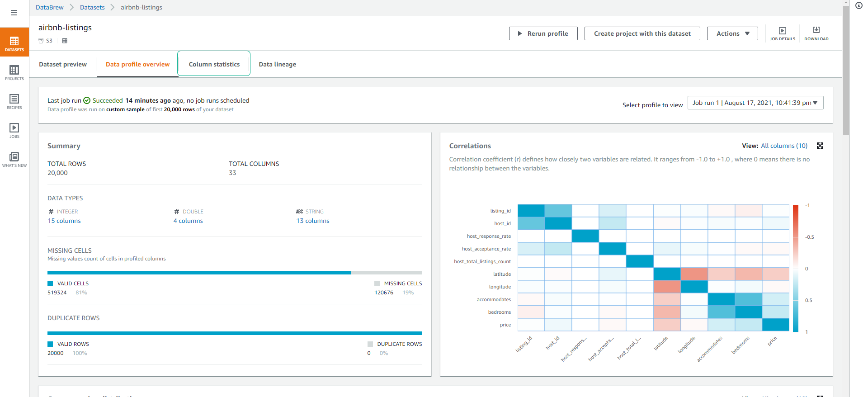Change Correlations view All columns (10)
Viewport: 868px width, 397px height.
[x=784, y=146]
